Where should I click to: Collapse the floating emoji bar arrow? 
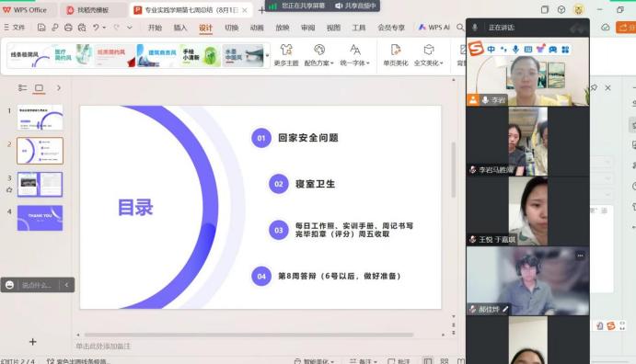tap(66, 285)
